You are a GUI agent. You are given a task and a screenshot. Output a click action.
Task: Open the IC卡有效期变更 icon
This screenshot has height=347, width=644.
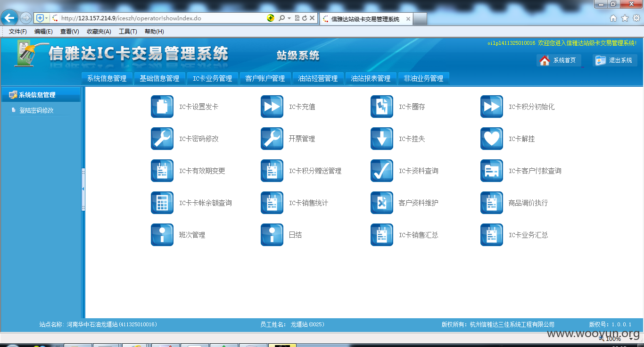point(162,171)
